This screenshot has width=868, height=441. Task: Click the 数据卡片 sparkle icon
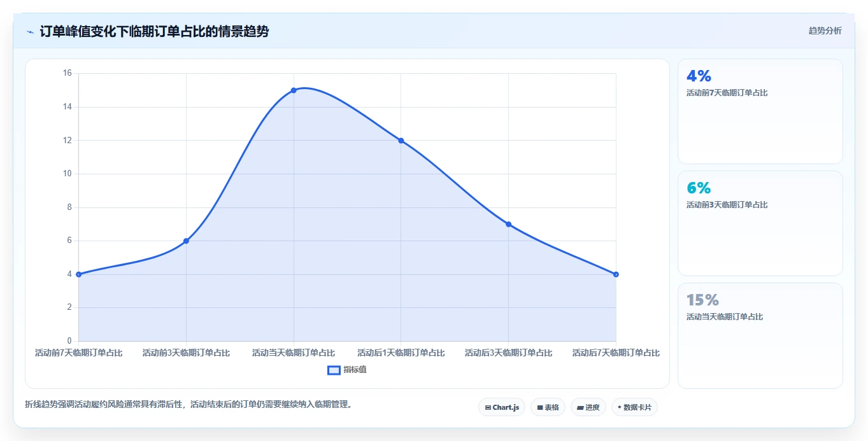(620, 407)
